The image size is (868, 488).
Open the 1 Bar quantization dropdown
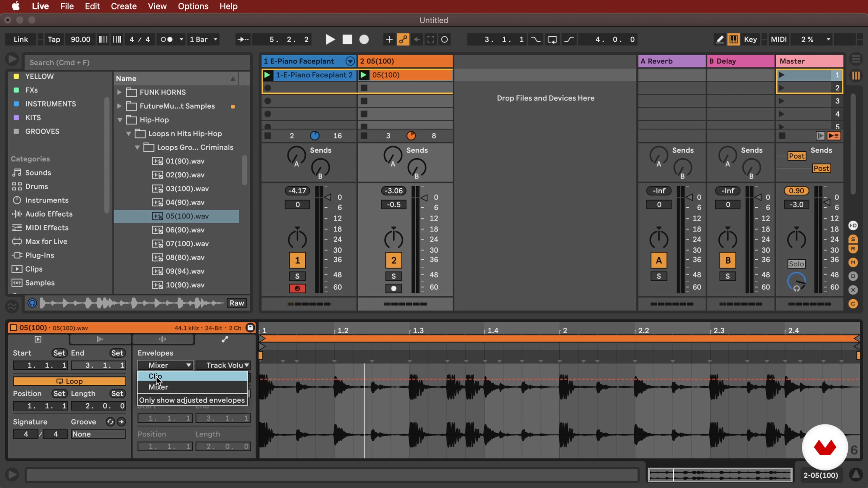pos(203,39)
